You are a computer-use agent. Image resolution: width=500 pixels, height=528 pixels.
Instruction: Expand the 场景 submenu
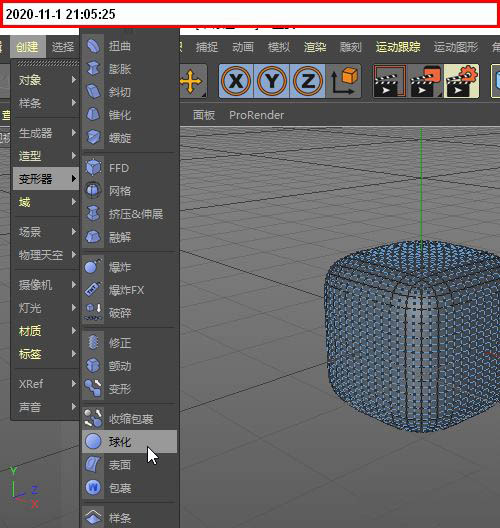pyautogui.click(x=46, y=232)
